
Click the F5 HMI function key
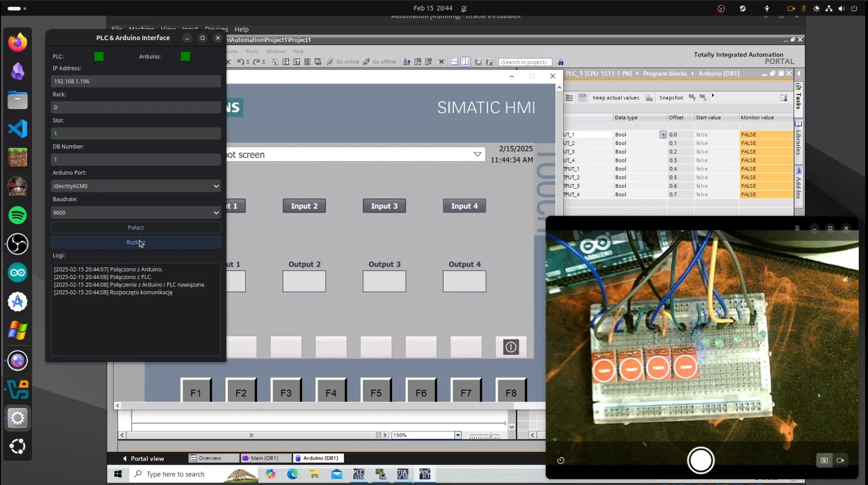pos(376,391)
